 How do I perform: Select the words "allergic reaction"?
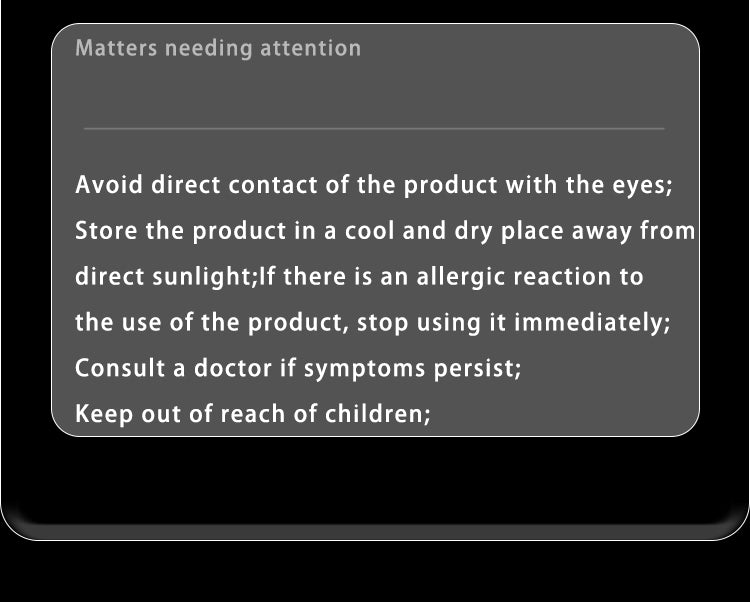coord(513,277)
